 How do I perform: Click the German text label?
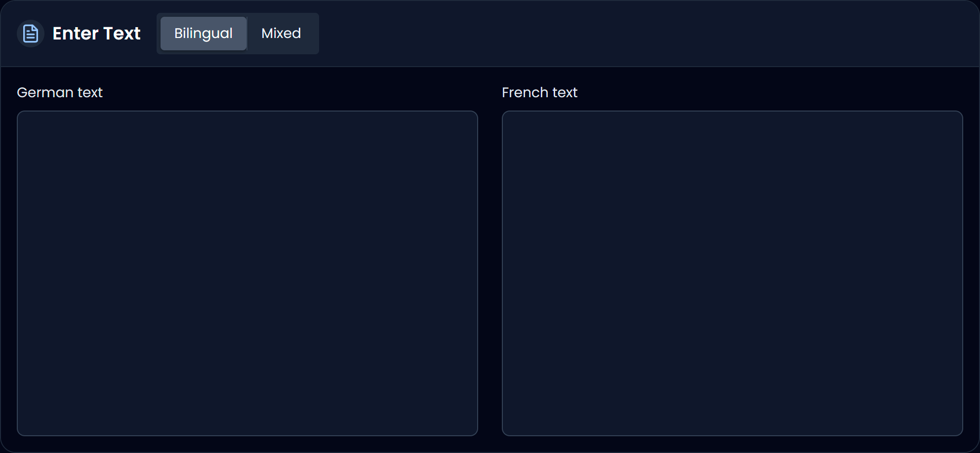coord(60,92)
